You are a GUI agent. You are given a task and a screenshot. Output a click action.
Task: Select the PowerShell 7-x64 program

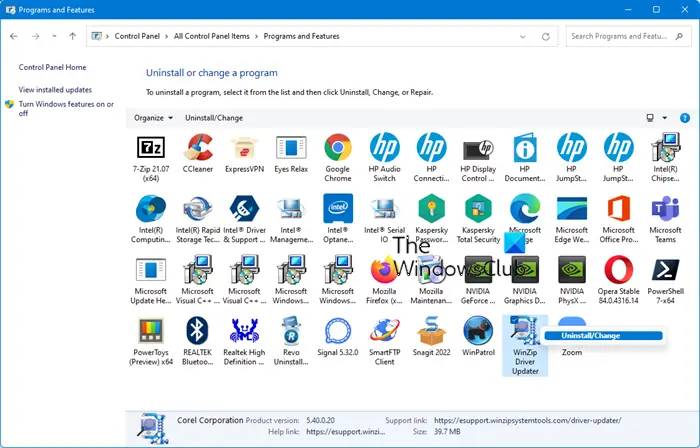[665, 280]
